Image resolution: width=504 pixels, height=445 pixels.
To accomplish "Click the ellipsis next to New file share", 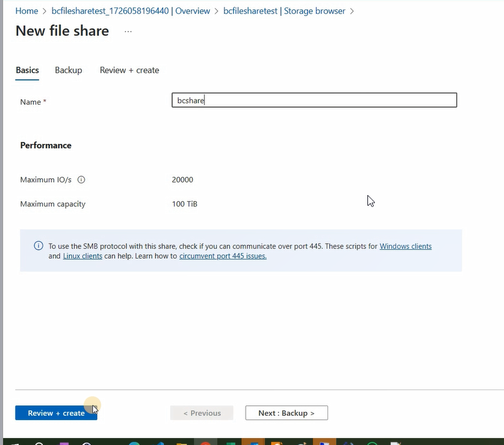I will tap(128, 31).
